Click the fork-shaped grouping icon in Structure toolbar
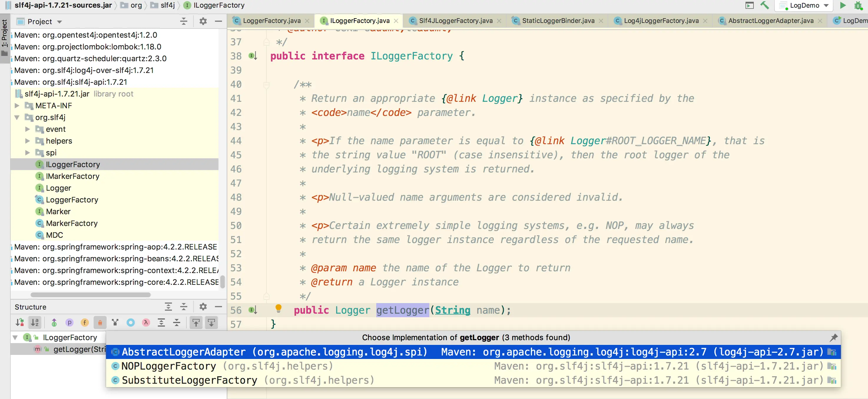This screenshot has width=868, height=399. coord(115,322)
